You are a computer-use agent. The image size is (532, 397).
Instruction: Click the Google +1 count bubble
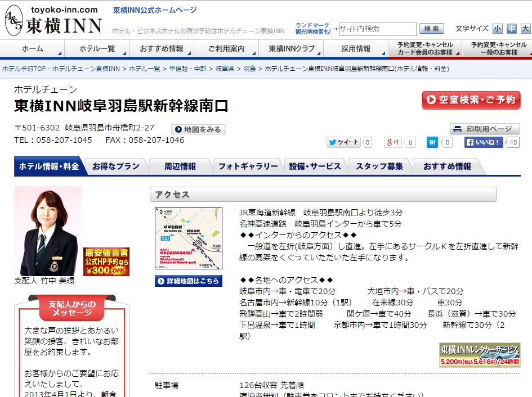(x=410, y=142)
